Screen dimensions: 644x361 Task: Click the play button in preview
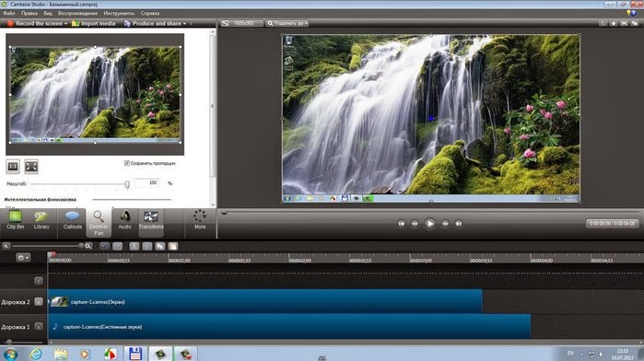pos(429,224)
